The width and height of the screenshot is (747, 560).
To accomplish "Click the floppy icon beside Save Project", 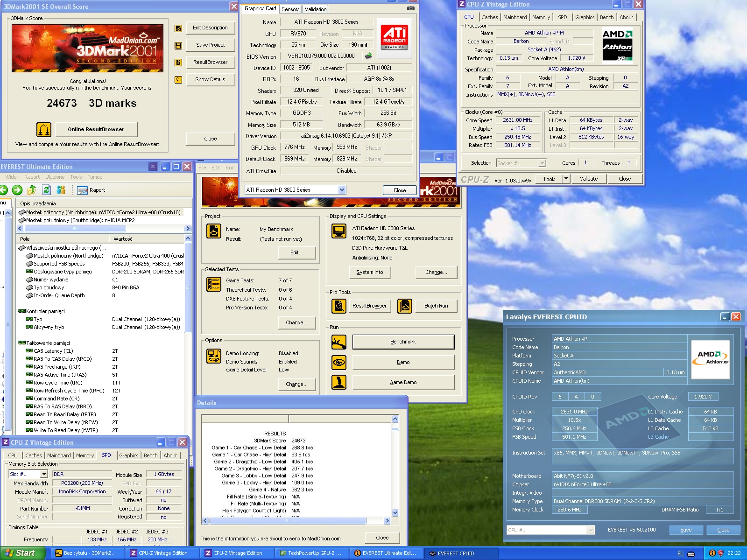I will (178, 45).
